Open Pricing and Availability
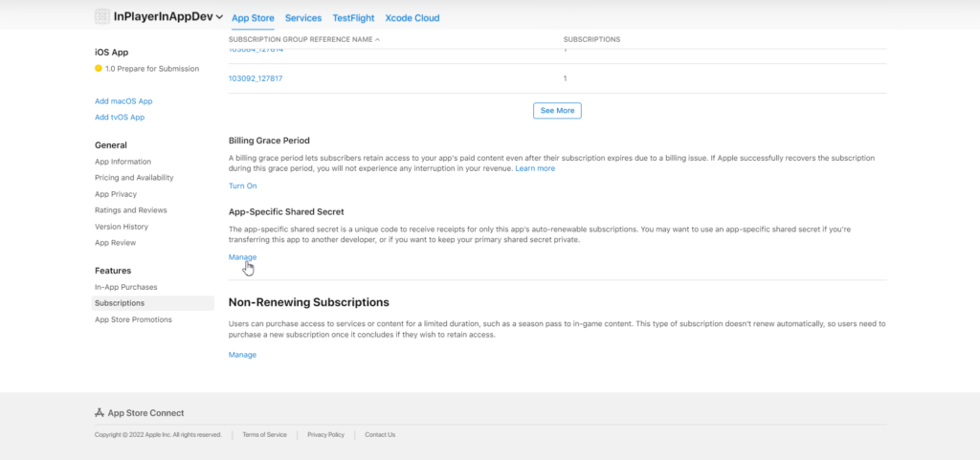Viewport: 980px width, 460px height. tap(134, 178)
